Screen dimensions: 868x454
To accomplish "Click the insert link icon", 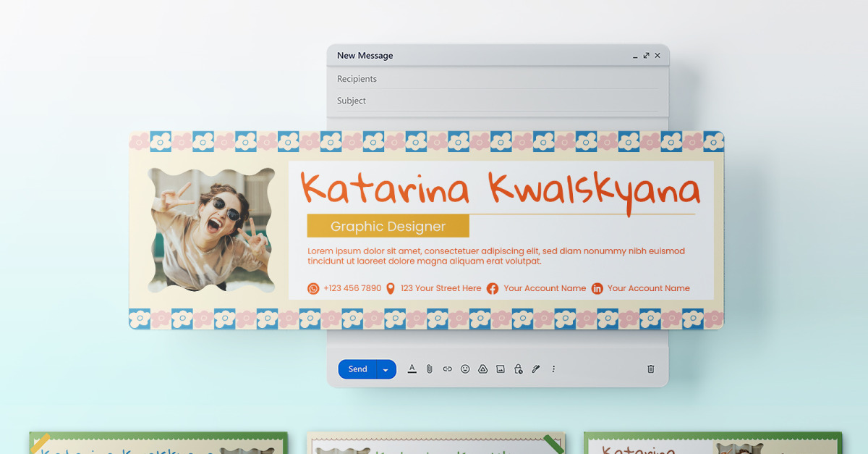I will click(x=447, y=369).
